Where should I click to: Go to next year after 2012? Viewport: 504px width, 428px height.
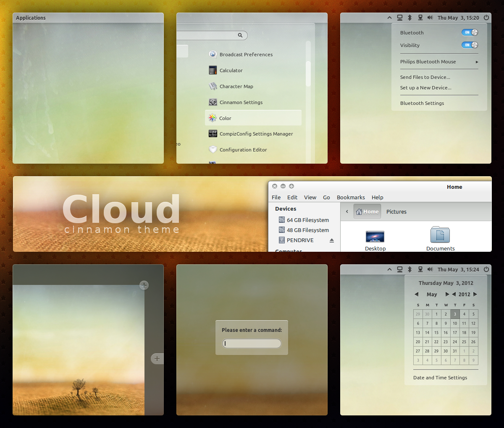(475, 294)
